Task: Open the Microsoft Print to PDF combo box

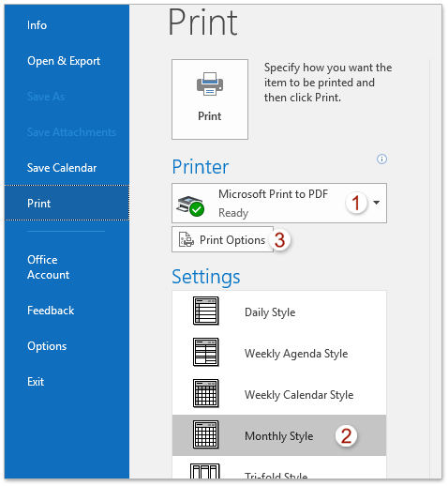Action: (x=279, y=203)
